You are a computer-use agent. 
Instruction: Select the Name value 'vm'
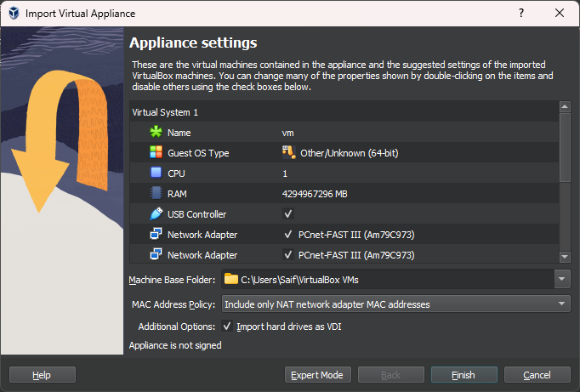(x=287, y=133)
